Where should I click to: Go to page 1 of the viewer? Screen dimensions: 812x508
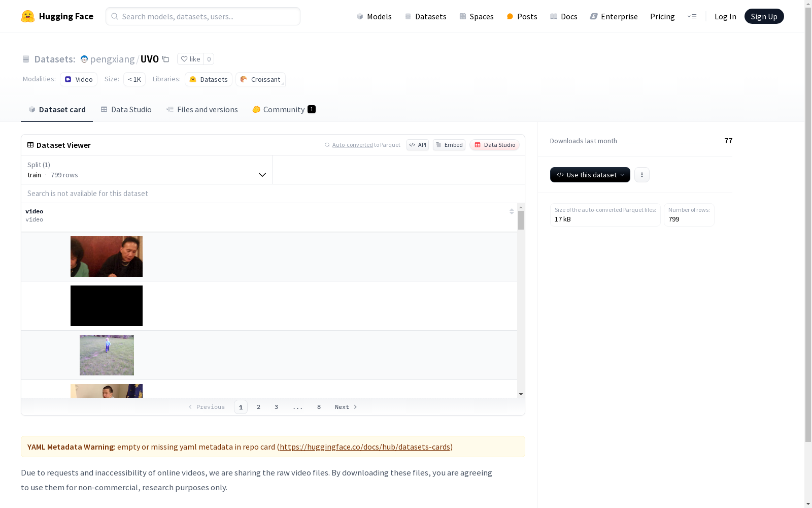tap(241, 407)
